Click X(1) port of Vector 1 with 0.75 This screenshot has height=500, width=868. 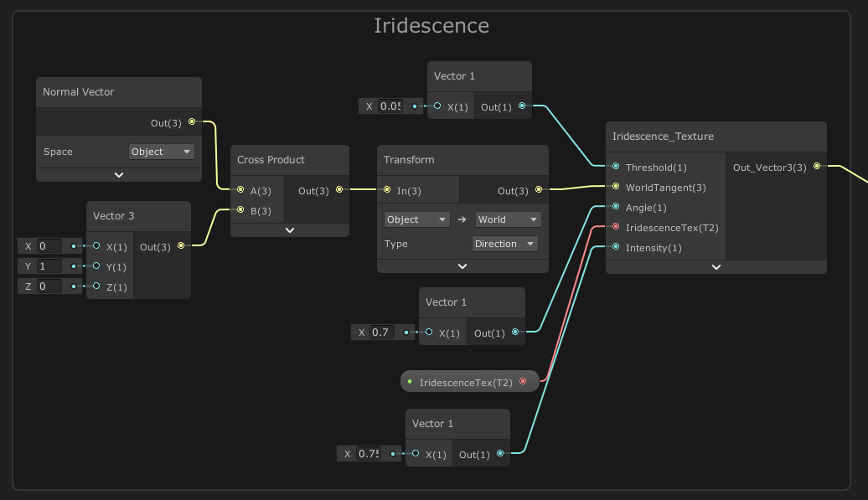tap(416, 454)
